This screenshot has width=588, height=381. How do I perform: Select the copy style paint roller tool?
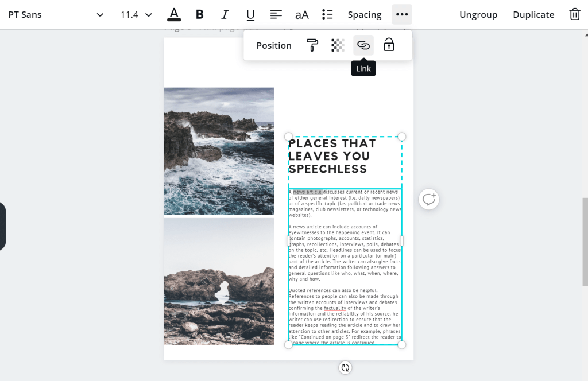pyautogui.click(x=312, y=45)
